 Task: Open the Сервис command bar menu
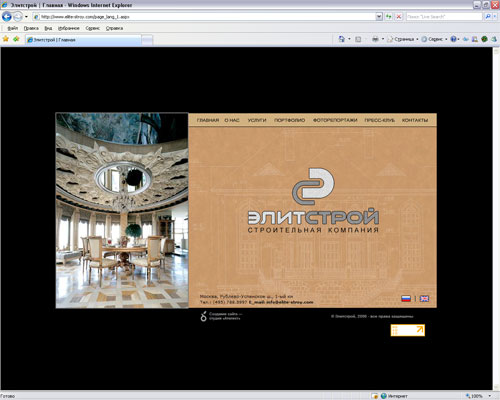click(x=434, y=39)
